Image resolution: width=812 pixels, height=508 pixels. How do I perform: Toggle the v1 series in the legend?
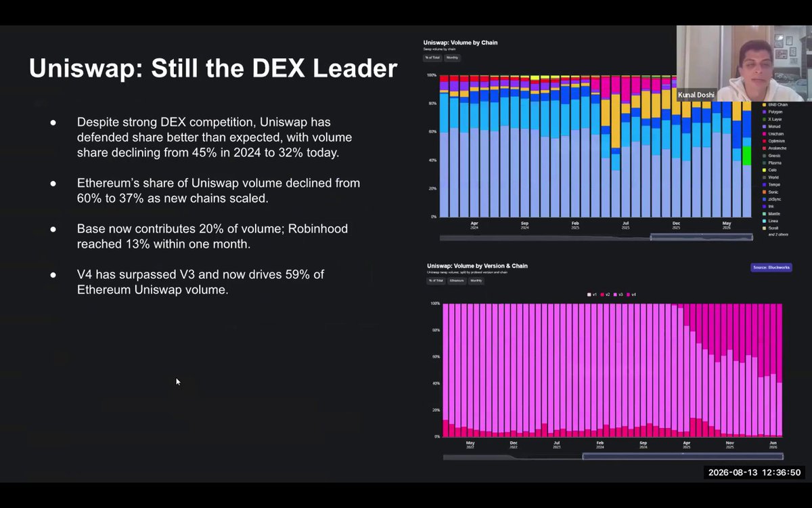pos(592,295)
